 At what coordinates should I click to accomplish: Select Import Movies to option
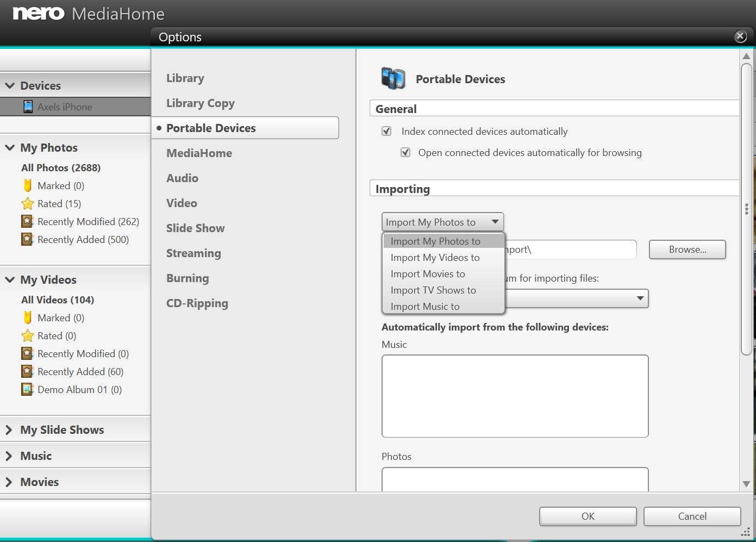443,273
